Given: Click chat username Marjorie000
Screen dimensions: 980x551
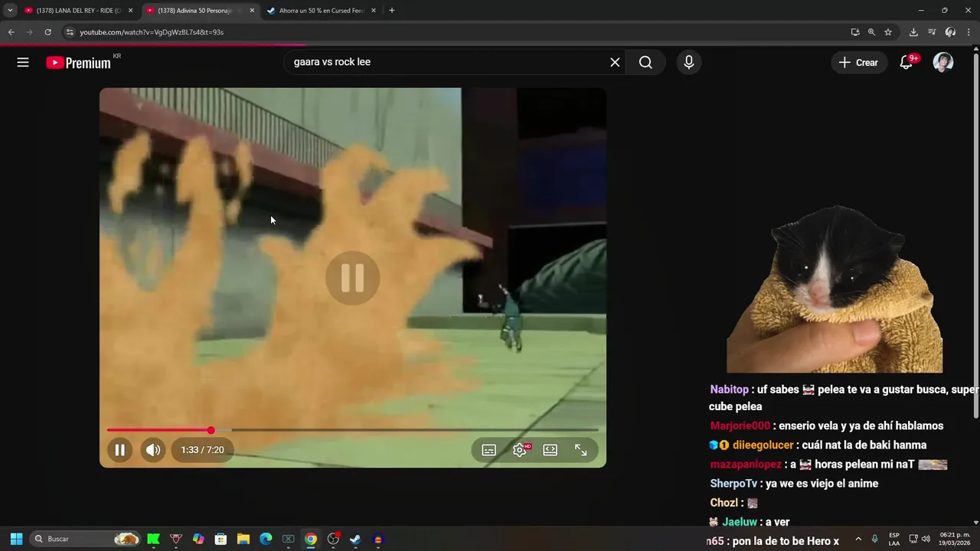Looking at the screenshot, I should point(740,426).
